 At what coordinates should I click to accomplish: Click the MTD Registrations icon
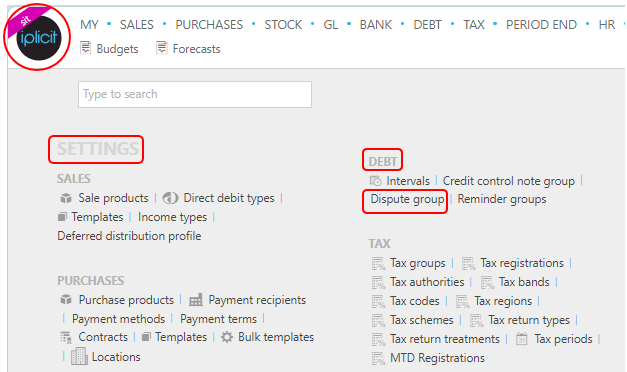pos(378,358)
